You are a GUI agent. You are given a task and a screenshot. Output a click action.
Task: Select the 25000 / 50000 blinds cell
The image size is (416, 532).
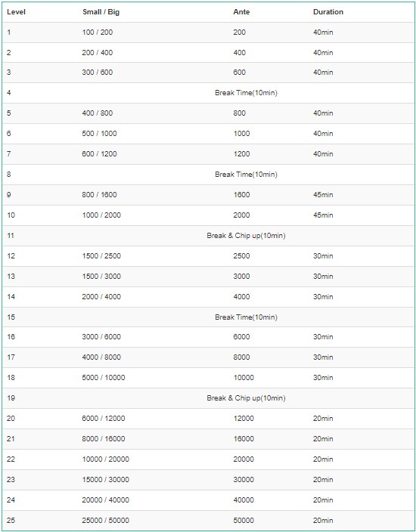[106, 520]
